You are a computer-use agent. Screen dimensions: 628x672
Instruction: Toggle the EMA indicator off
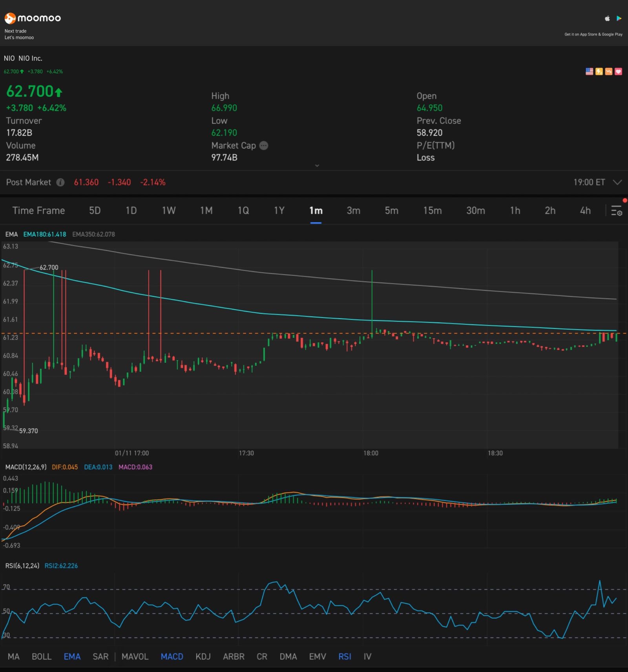(72, 657)
